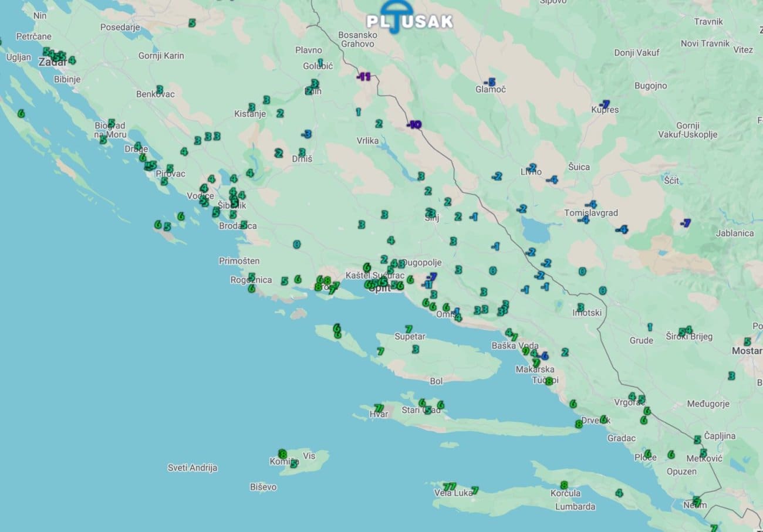
Task: Open the 8 marker at Komiža
Action: [x=282, y=454]
